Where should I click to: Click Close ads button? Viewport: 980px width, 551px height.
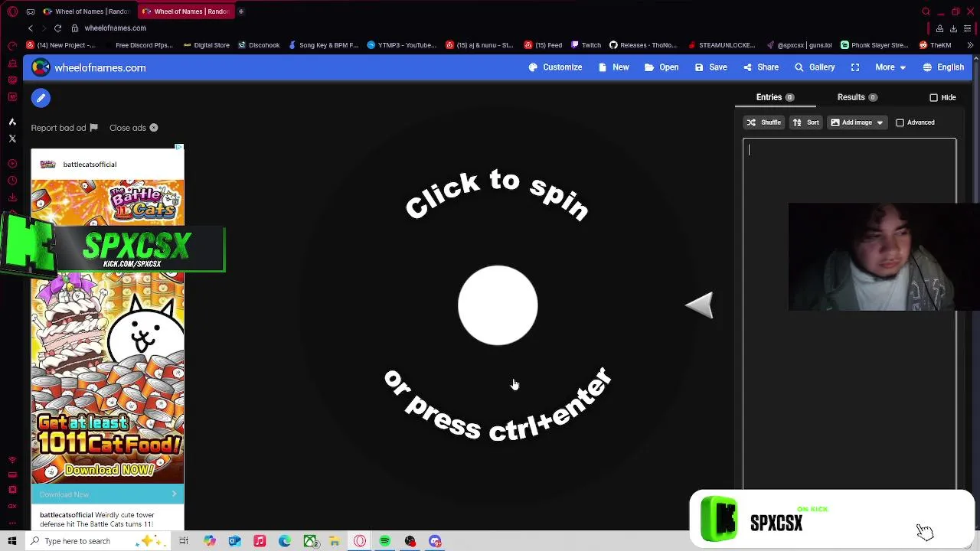(133, 128)
